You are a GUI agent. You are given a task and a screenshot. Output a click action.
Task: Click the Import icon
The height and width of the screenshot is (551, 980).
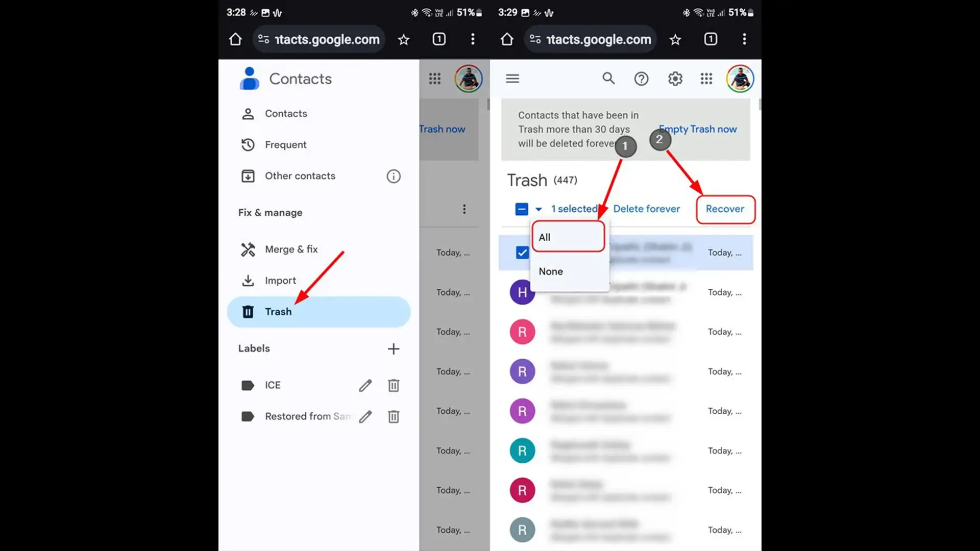point(248,281)
